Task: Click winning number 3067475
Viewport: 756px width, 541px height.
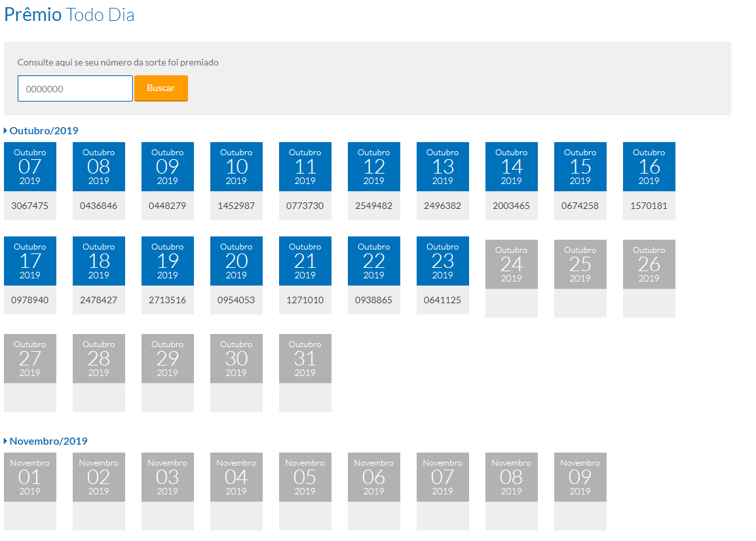Action: [x=30, y=206]
